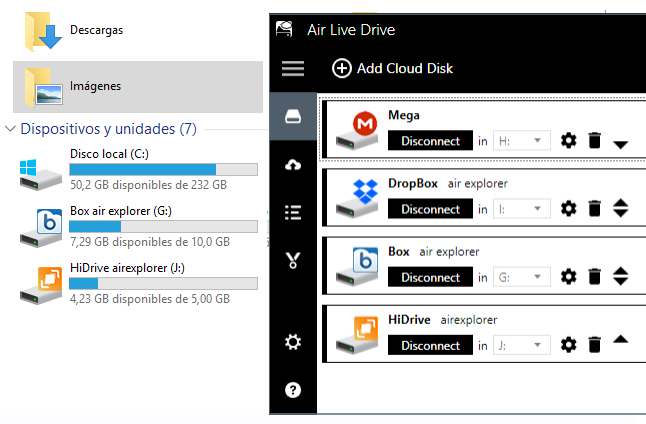Image resolution: width=646 pixels, height=424 pixels.
Task: Click the HiDrive drive icon in Air Live Drive
Action: coord(357,335)
